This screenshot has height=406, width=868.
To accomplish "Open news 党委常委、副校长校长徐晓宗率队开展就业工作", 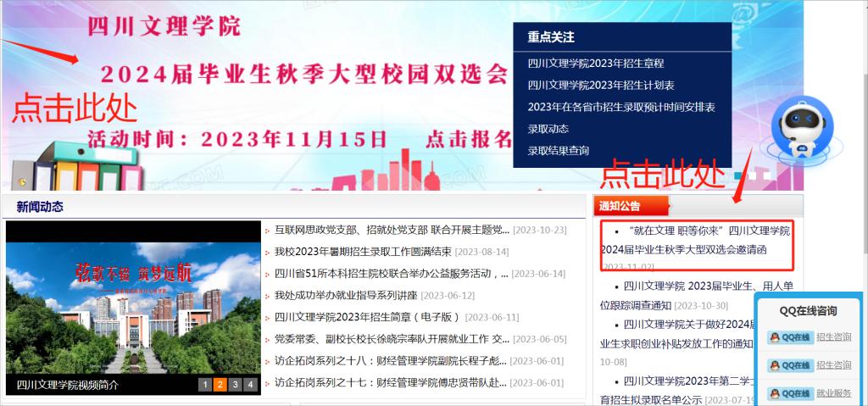I will coord(392,339).
